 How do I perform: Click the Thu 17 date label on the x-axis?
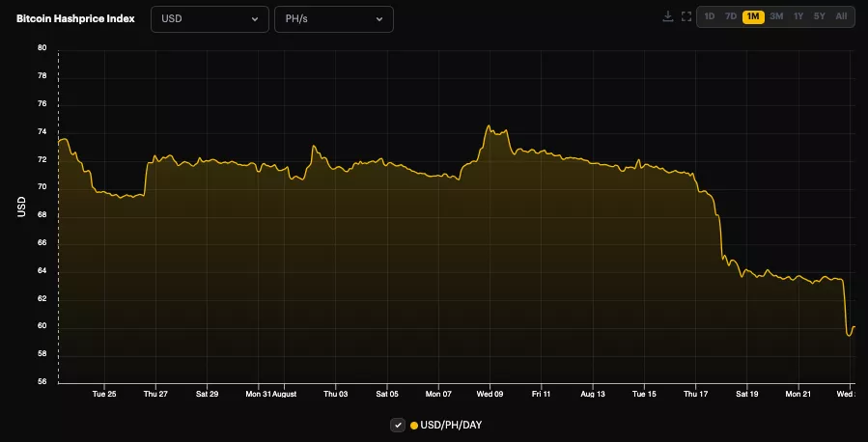(x=694, y=394)
